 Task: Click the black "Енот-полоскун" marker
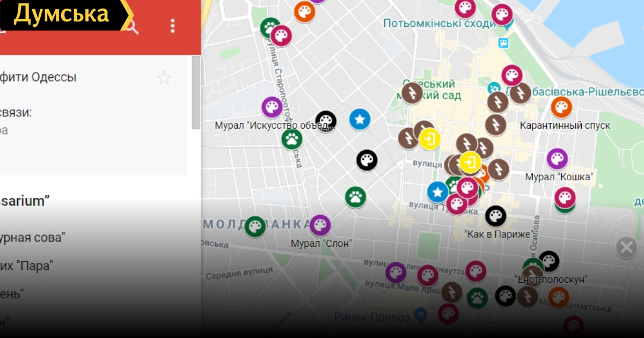coord(548,261)
